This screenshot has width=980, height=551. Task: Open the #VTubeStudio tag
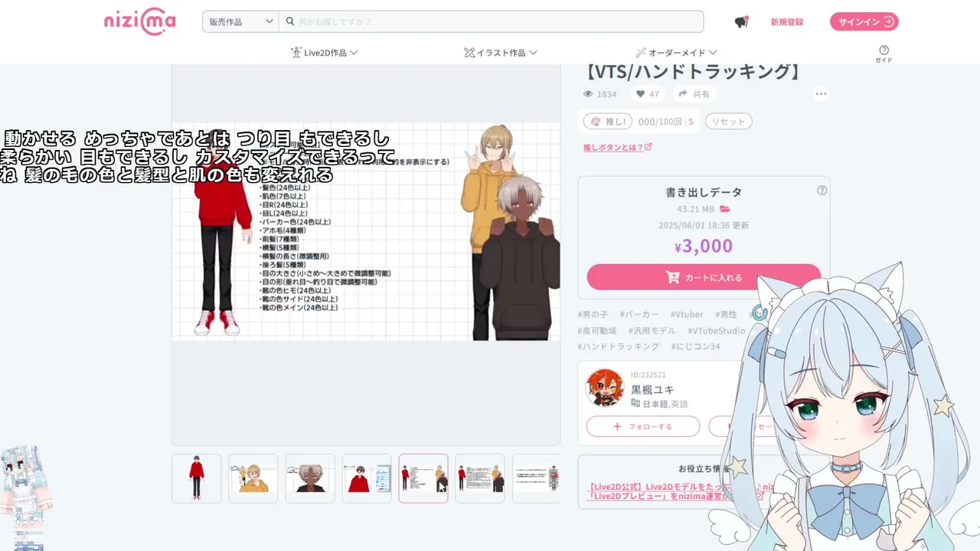[x=716, y=331]
